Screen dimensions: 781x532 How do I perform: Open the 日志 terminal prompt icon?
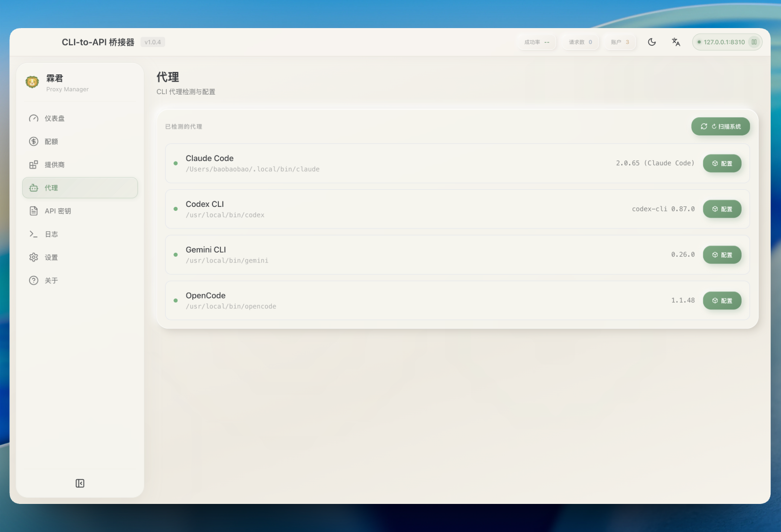tap(34, 234)
